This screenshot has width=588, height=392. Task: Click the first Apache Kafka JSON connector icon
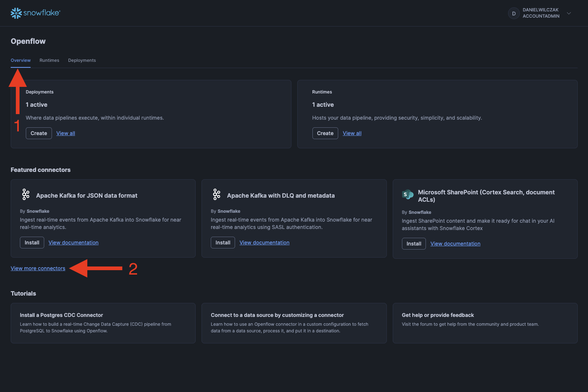click(x=26, y=194)
